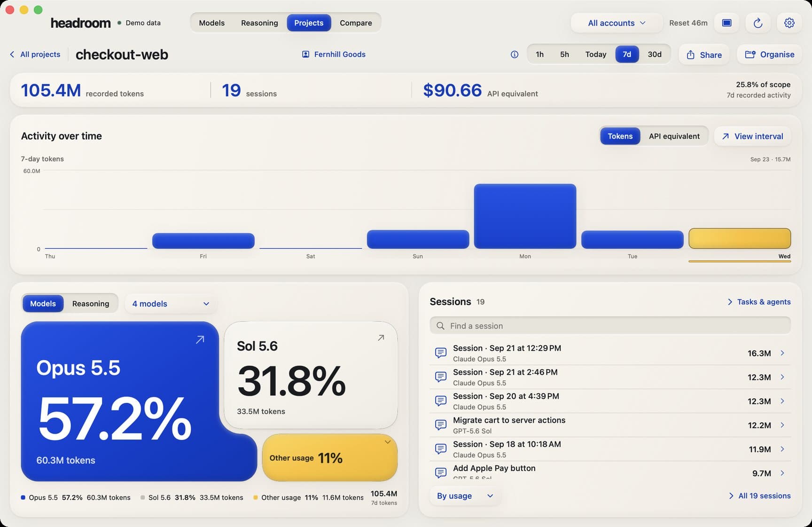Click the Organise button
Viewport: 812px width, 527px height.
(769, 55)
